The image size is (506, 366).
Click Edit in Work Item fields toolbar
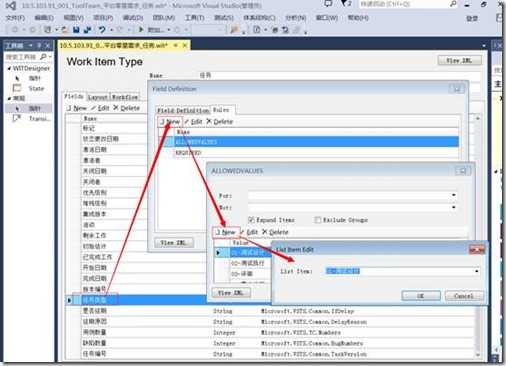point(100,108)
